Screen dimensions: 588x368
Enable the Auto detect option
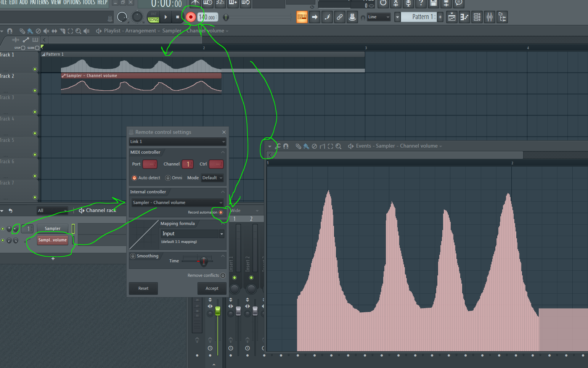click(x=134, y=178)
